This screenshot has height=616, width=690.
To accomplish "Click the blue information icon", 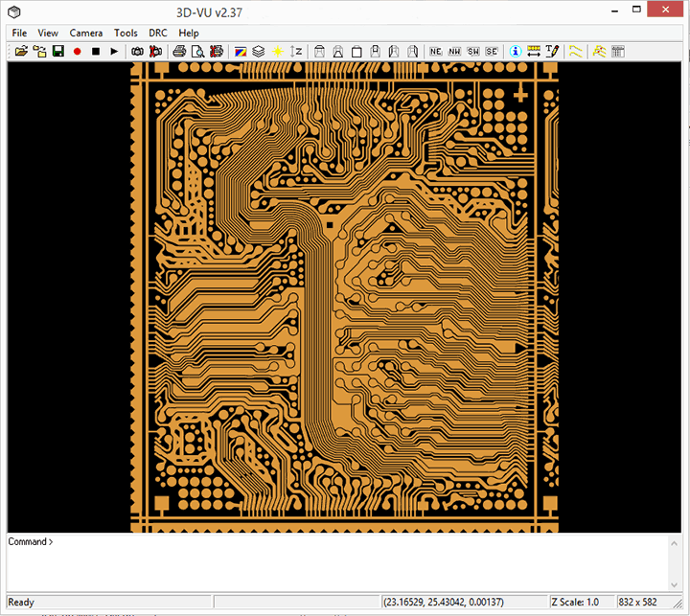I will [x=516, y=52].
